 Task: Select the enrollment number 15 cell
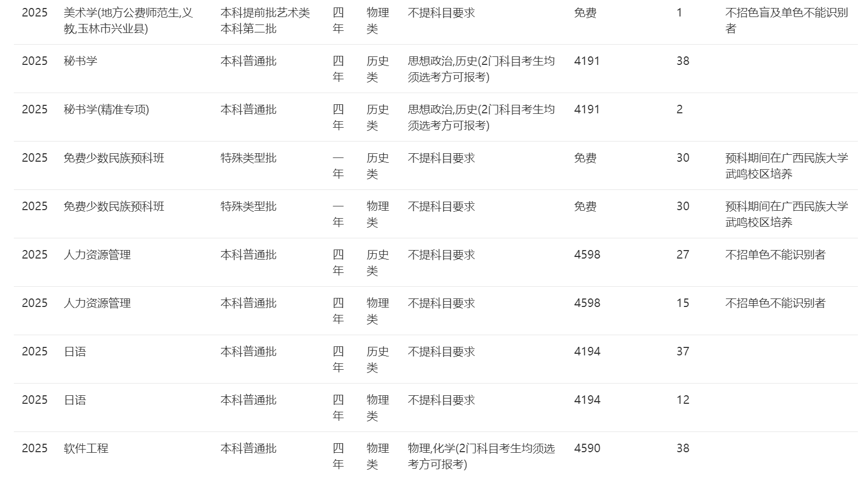(x=682, y=303)
